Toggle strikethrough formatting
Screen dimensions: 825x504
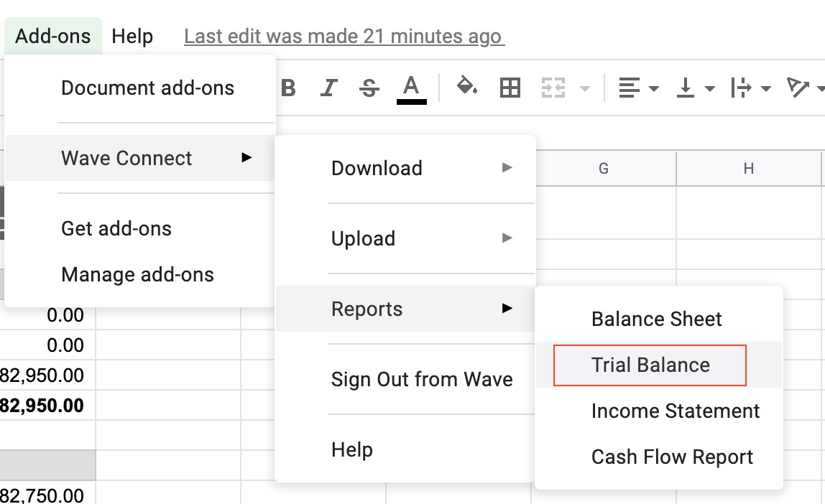[x=369, y=88]
